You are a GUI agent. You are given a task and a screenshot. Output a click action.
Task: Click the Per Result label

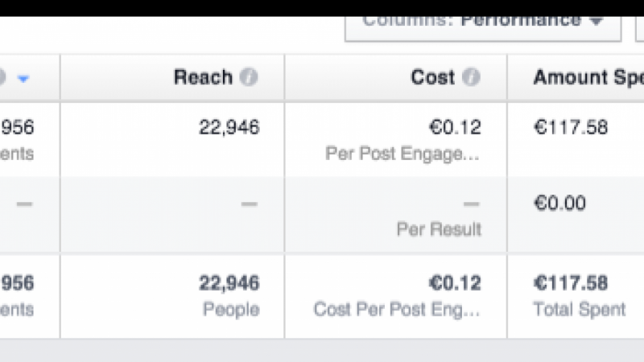point(439,229)
